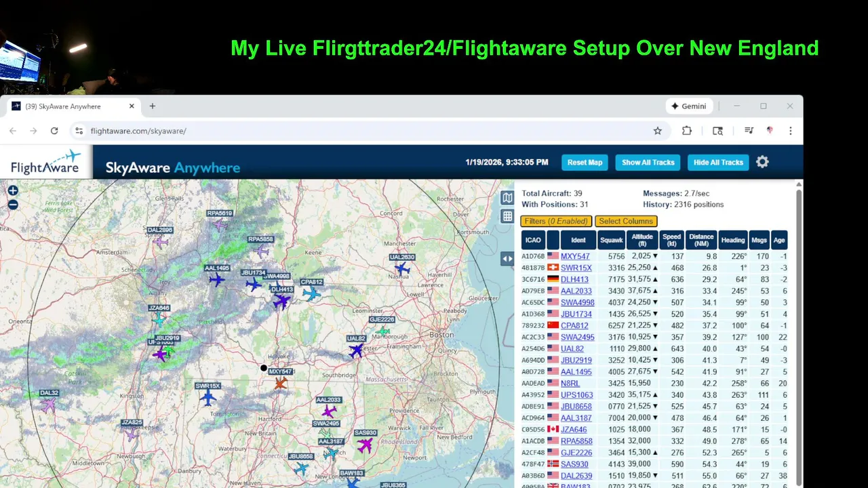Select squawk value 7175 in DLH413 row

tap(616, 279)
